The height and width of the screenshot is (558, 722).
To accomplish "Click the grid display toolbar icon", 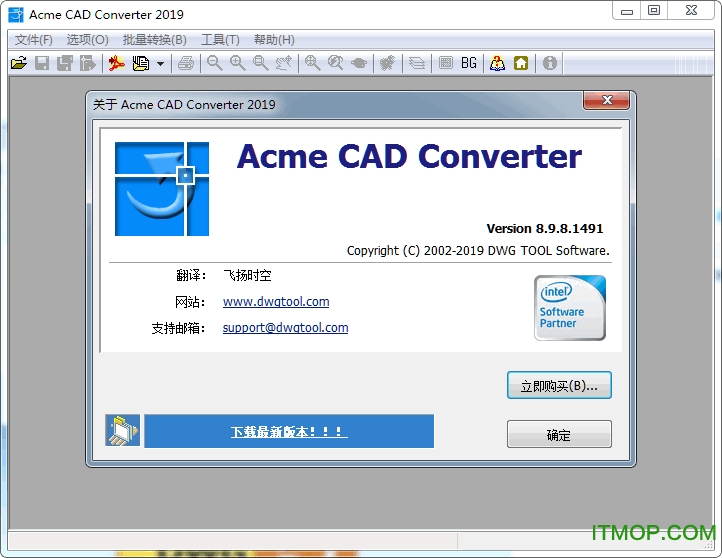I will (x=445, y=63).
